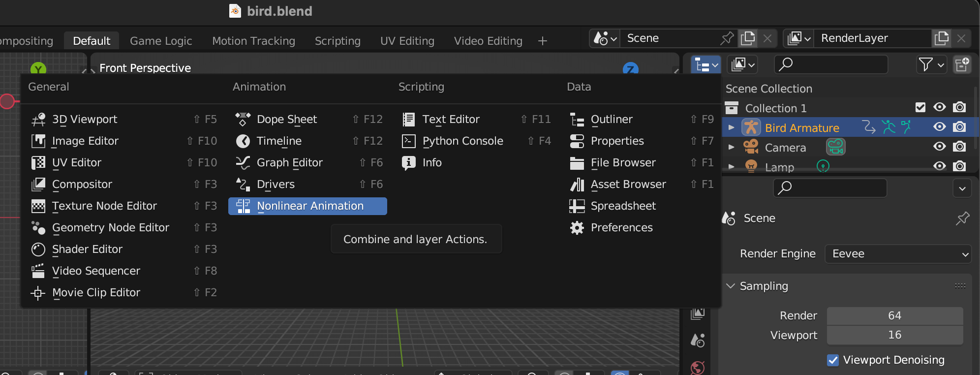
Task: Open Motion Tracking workspace tab
Action: coord(253,41)
